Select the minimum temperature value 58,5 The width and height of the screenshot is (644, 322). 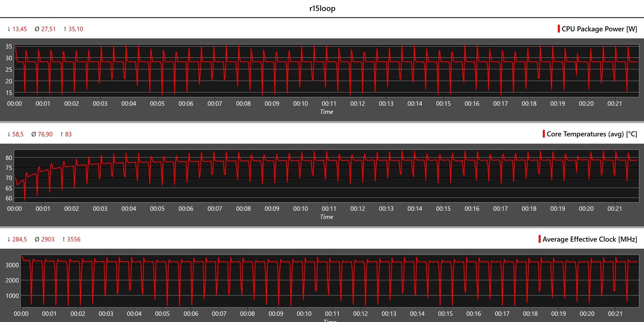(18, 135)
